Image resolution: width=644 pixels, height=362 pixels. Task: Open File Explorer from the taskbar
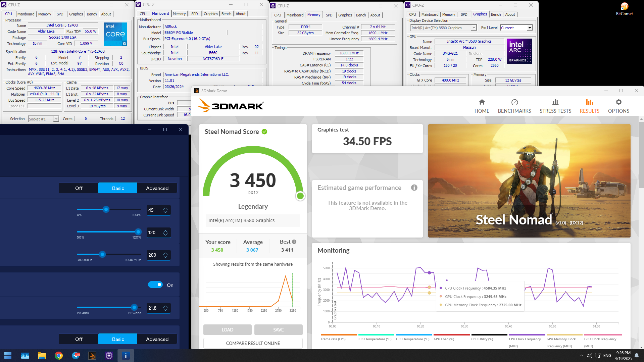pos(42,355)
